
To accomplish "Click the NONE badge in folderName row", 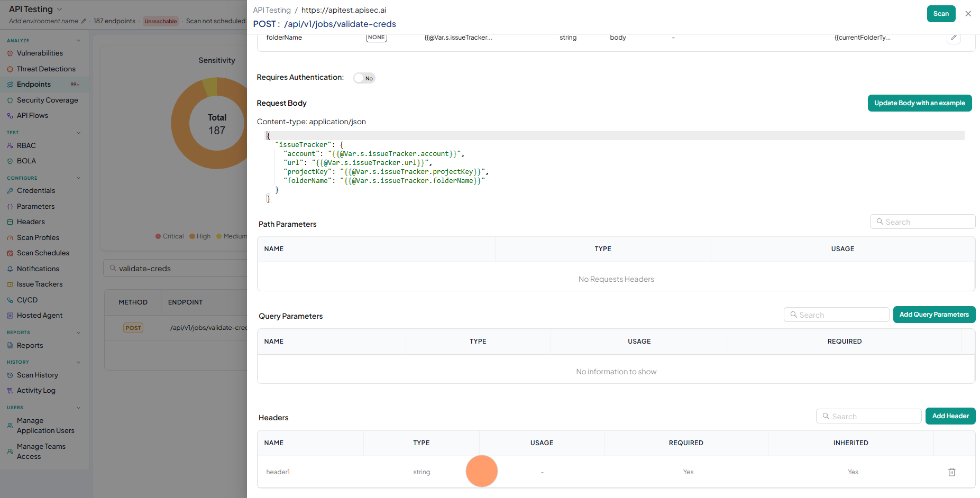I will 377,38.
